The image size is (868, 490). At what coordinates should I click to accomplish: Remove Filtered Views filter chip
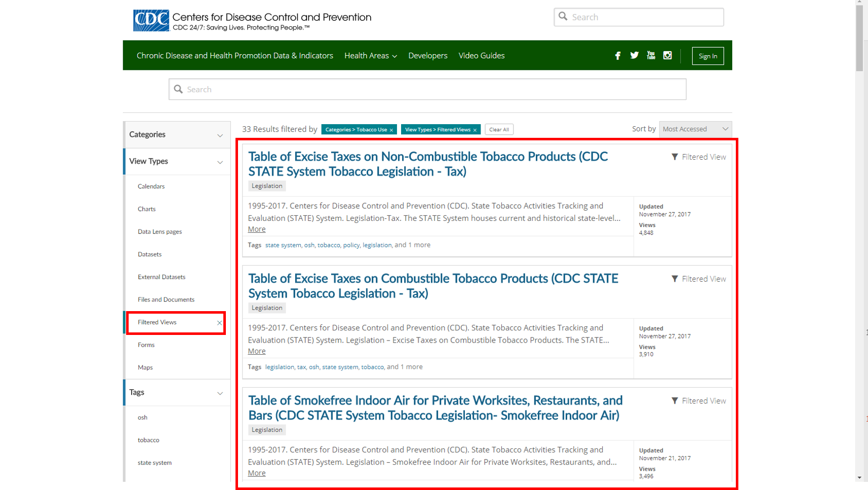pos(475,130)
